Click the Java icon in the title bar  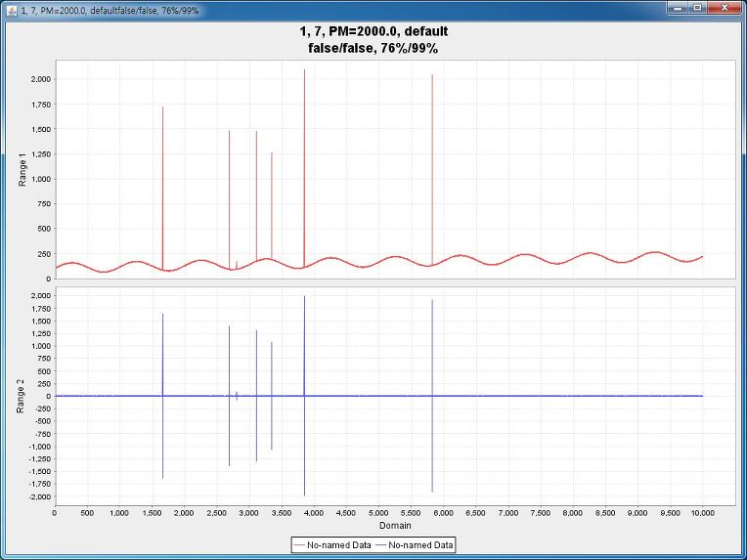click(13, 10)
